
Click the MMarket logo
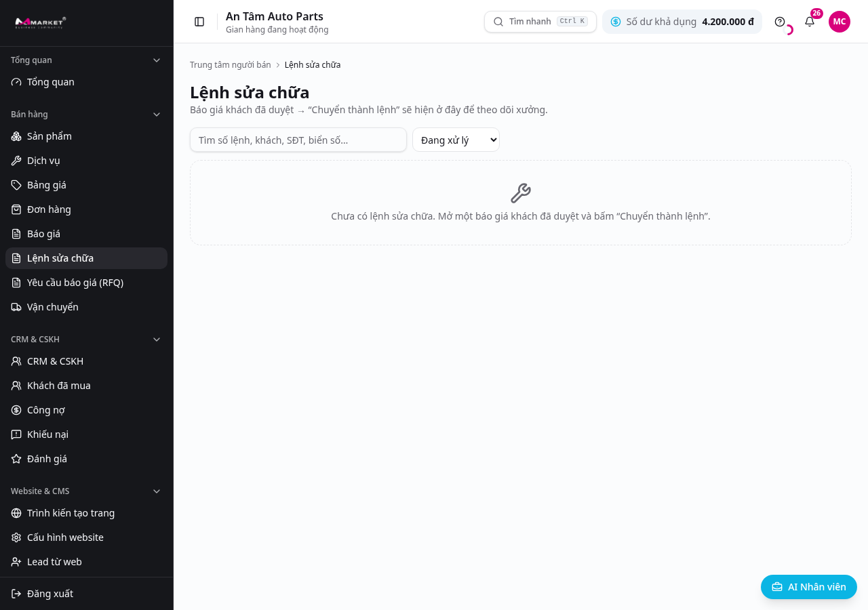[x=41, y=22]
